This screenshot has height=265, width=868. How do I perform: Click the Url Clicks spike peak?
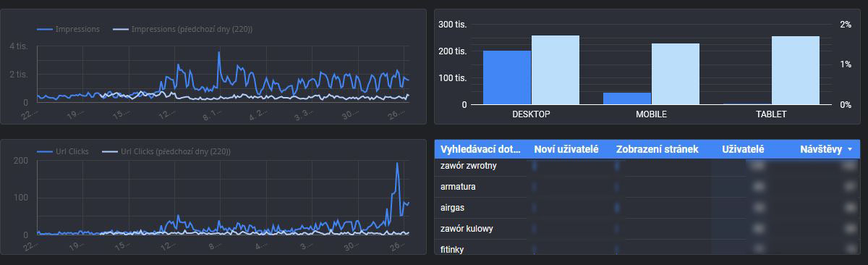[x=397, y=164]
